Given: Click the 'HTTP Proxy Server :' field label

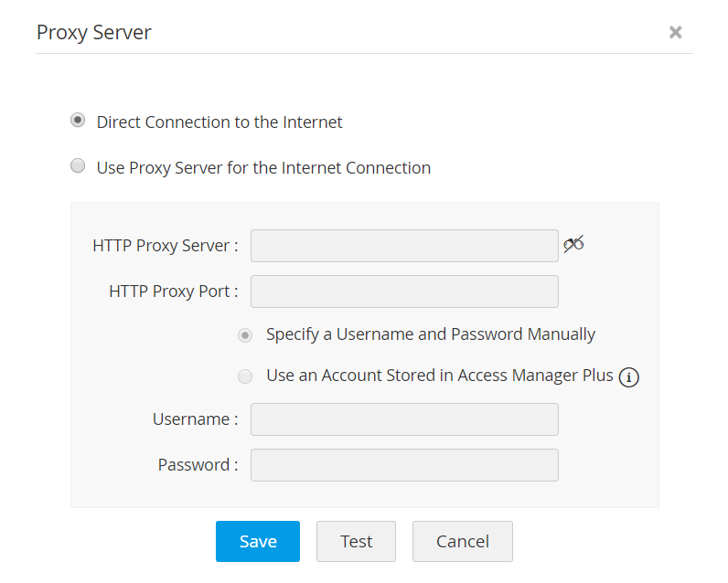Looking at the screenshot, I should point(166,246).
